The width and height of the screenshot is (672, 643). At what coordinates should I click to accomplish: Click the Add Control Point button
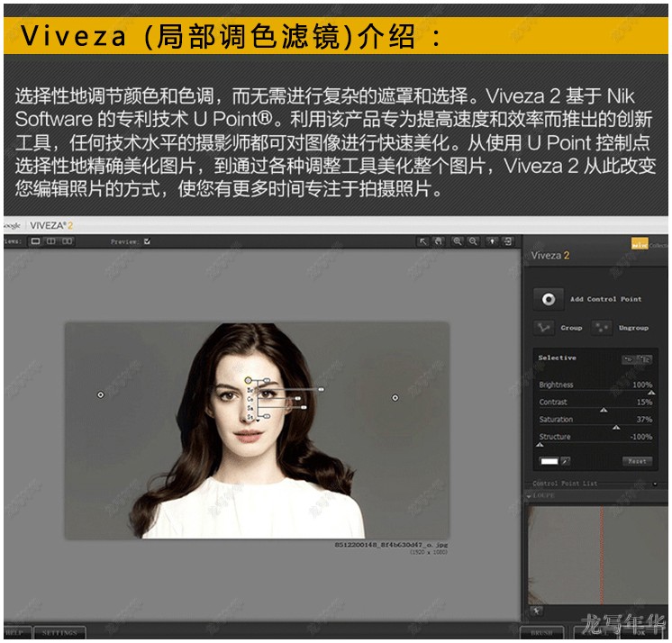(549, 299)
